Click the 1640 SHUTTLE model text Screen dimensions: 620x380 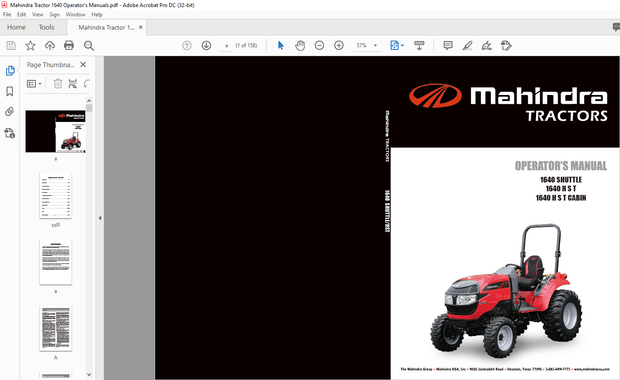(x=561, y=180)
